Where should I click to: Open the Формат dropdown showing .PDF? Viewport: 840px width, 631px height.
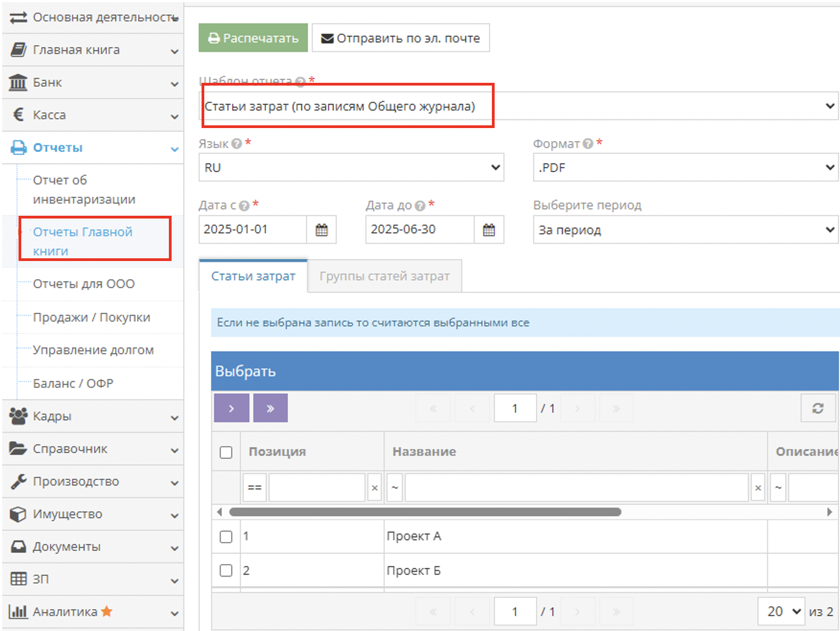[685, 167]
